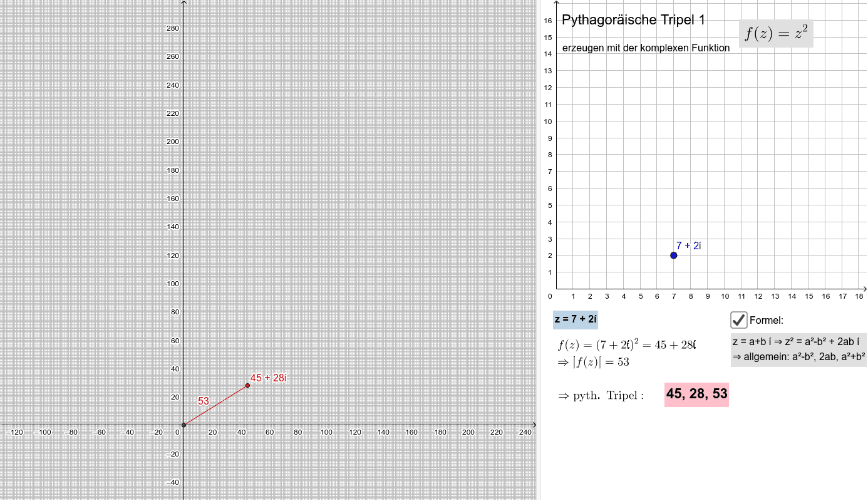Toggle the Formel checkbox
Screen dimensions: 868x501
(739, 320)
